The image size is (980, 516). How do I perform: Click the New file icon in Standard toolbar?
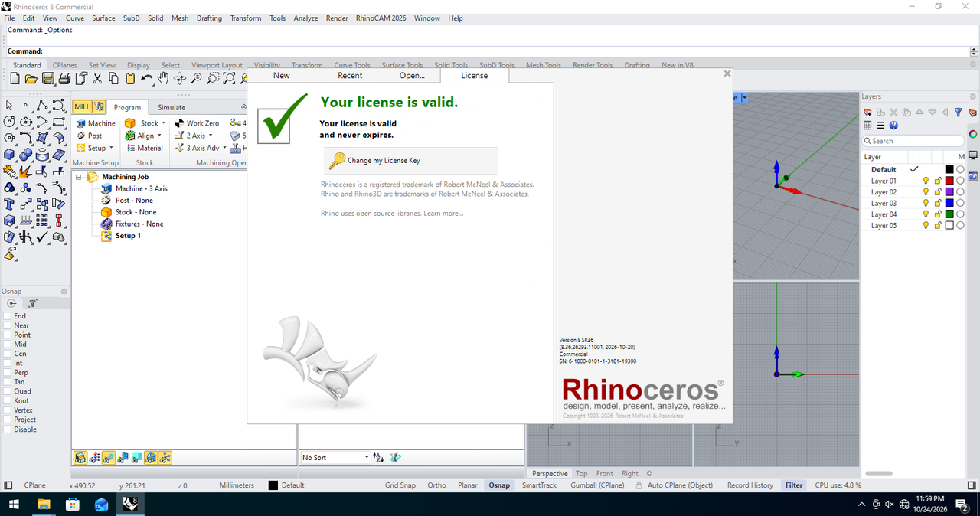tap(15, 78)
